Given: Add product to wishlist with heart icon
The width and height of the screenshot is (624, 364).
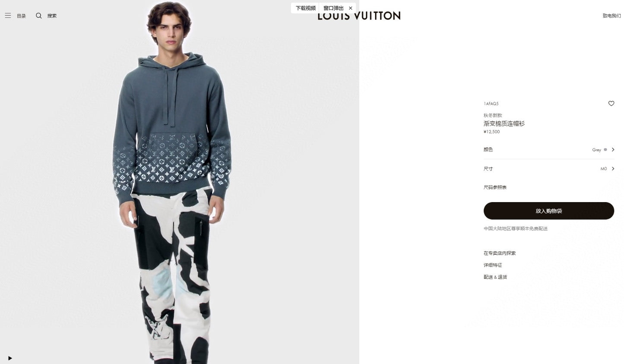Looking at the screenshot, I should point(611,104).
